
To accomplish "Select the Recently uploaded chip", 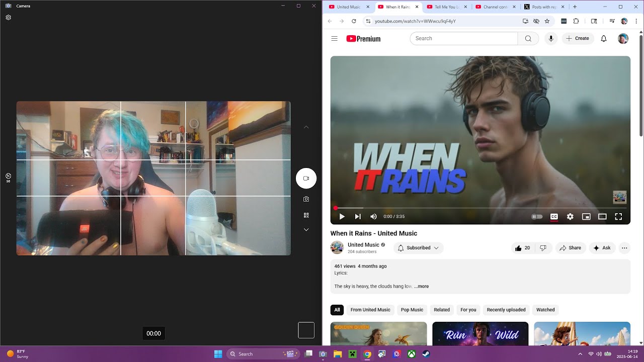I will pyautogui.click(x=506, y=310).
